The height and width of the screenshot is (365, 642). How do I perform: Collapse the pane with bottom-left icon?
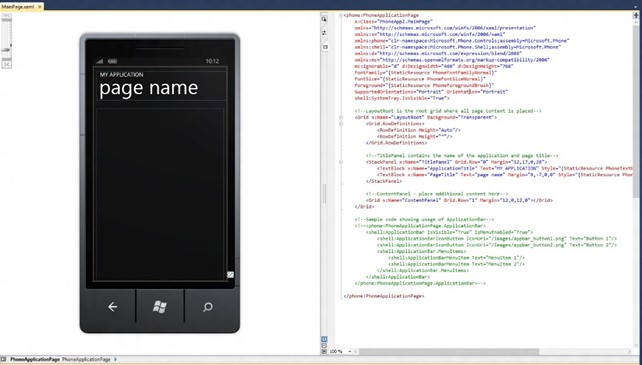pyautogui.click(x=324, y=351)
